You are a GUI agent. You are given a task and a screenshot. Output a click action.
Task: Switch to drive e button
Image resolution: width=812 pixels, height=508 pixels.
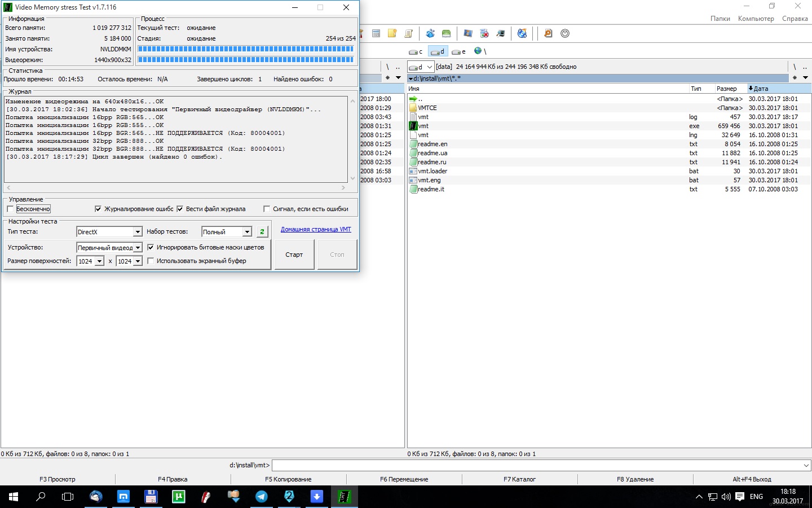click(x=458, y=51)
